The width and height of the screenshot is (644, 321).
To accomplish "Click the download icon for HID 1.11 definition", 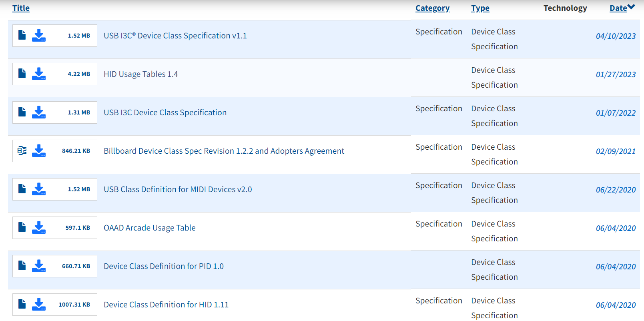I will coord(39,305).
